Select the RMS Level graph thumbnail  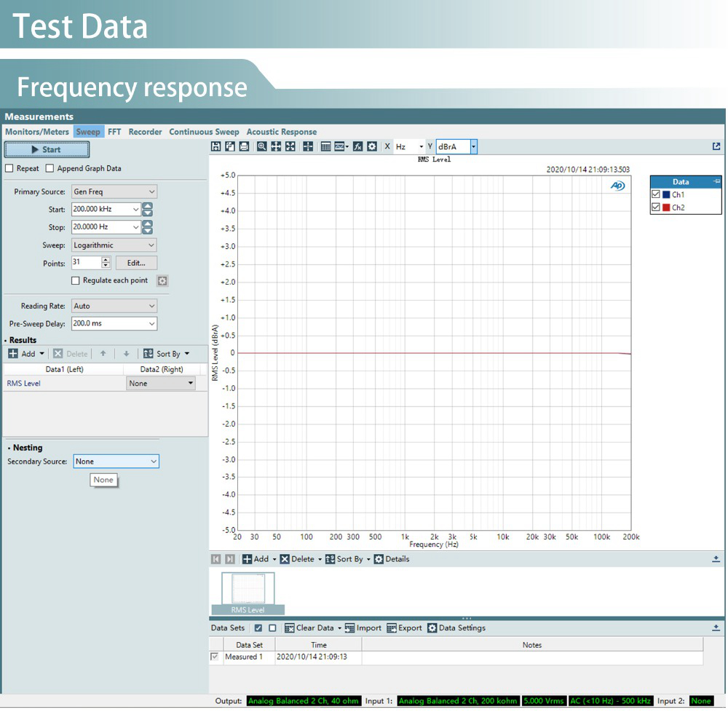click(x=248, y=588)
